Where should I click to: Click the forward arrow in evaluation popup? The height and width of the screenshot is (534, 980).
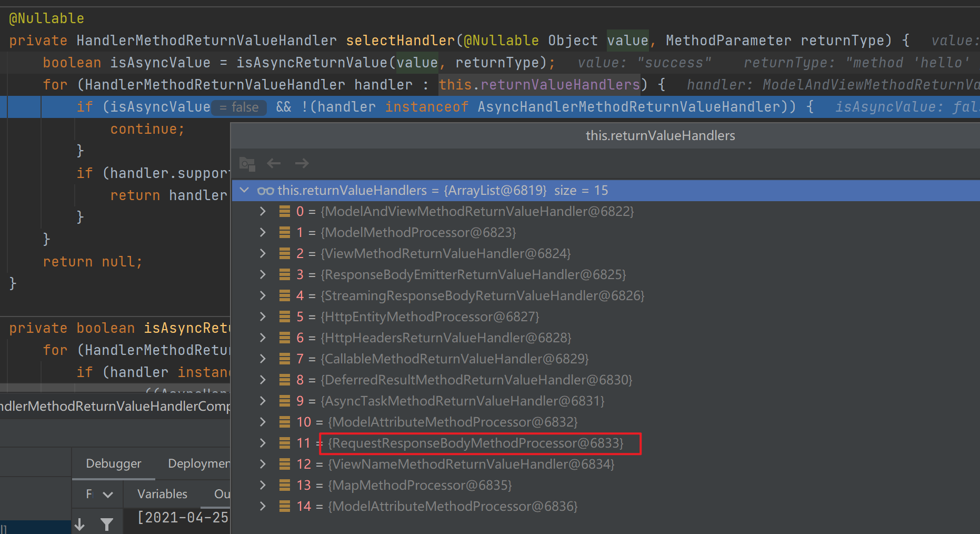point(302,164)
